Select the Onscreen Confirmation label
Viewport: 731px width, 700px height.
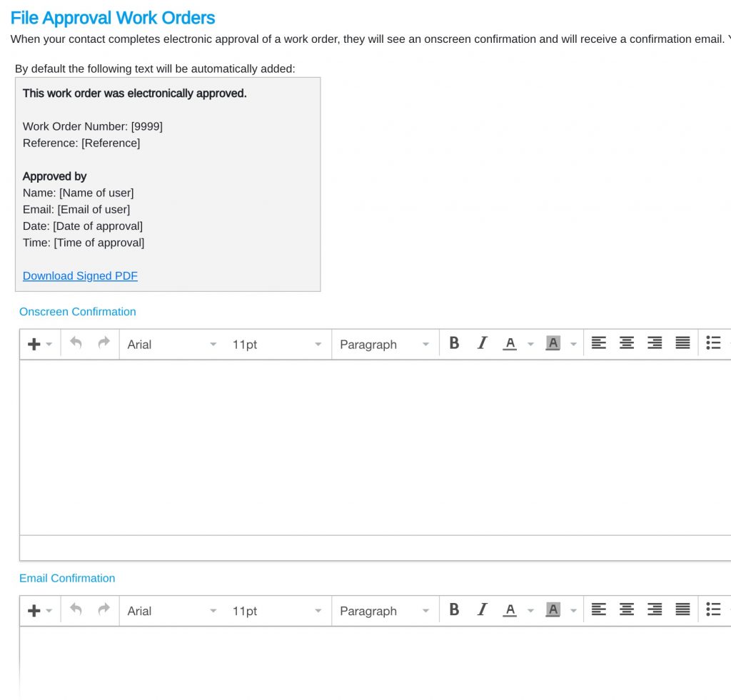(77, 312)
